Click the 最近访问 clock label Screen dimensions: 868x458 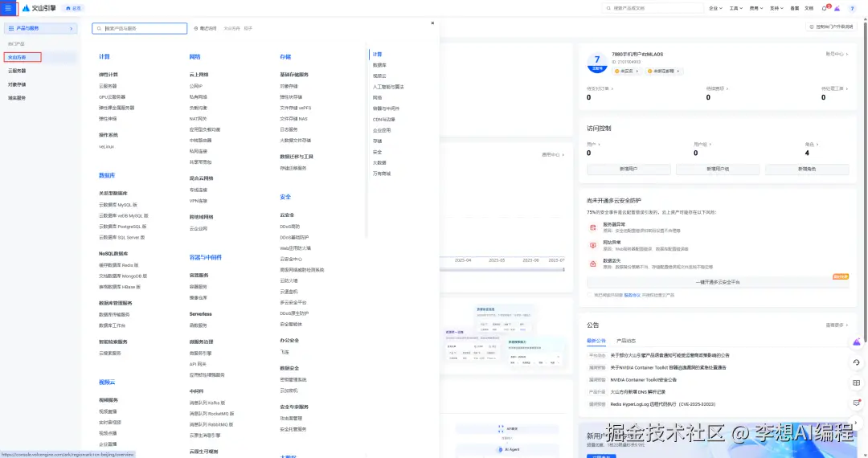click(206, 28)
